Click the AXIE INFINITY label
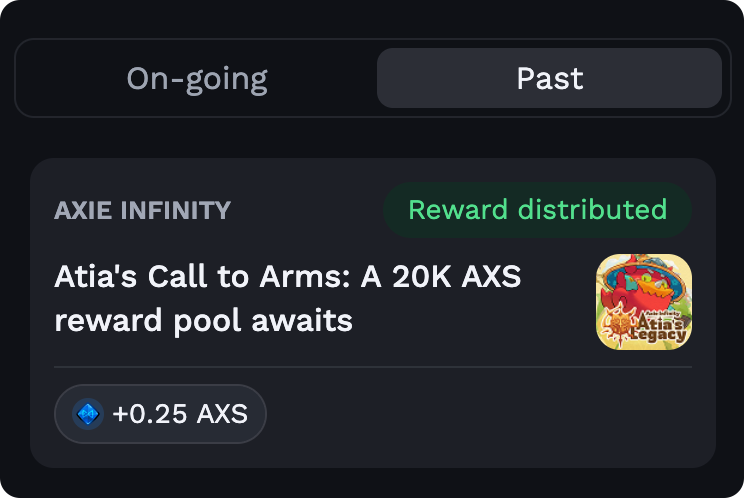Image resolution: width=744 pixels, height=498 pixels. (142, 211)
